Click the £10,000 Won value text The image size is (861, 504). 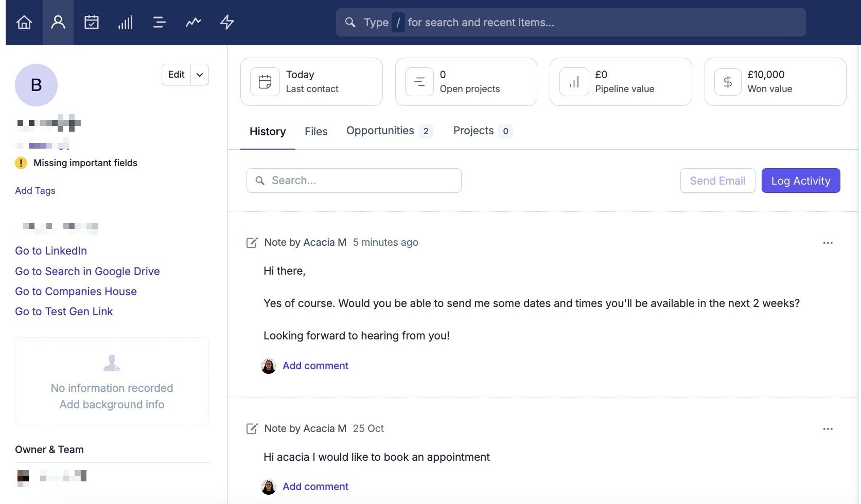[766, 75]
